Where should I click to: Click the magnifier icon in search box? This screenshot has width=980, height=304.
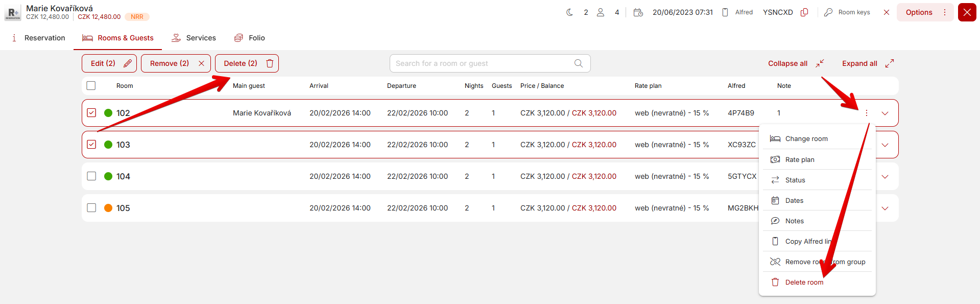click(x=578, y=63)
